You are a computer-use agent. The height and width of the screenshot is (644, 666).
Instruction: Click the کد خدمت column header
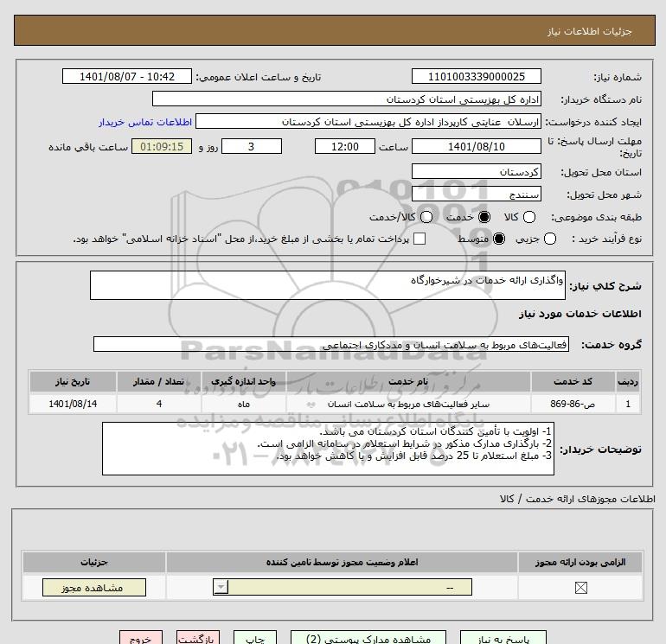(x=573, y=381)
